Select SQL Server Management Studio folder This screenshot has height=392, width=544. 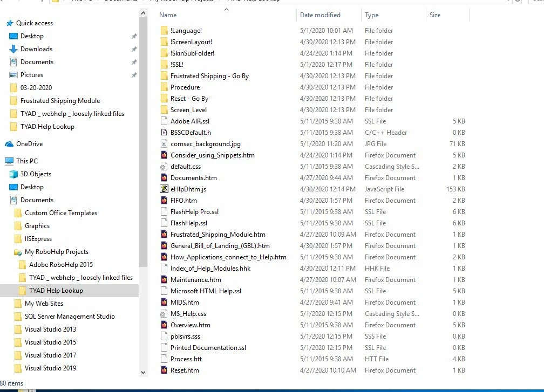tap(70, 317)
